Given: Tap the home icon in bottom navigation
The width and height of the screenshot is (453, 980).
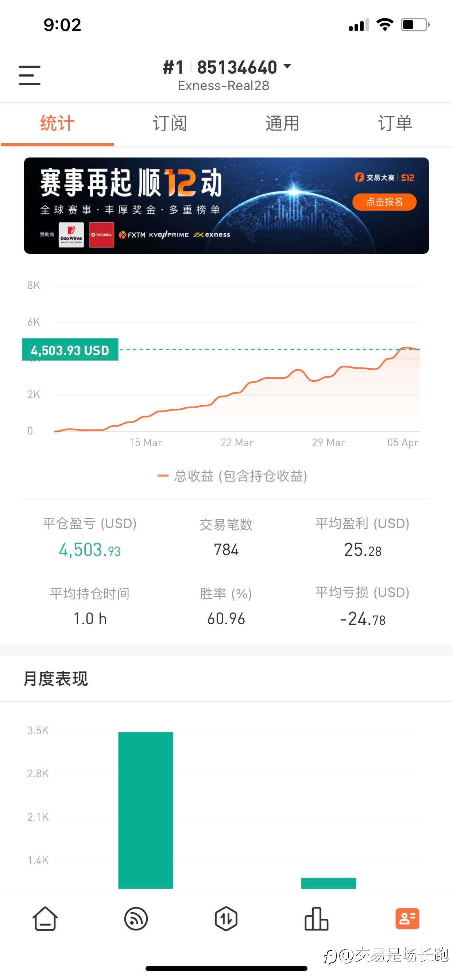Looking at the screenshot, I should tap(45, 919).
